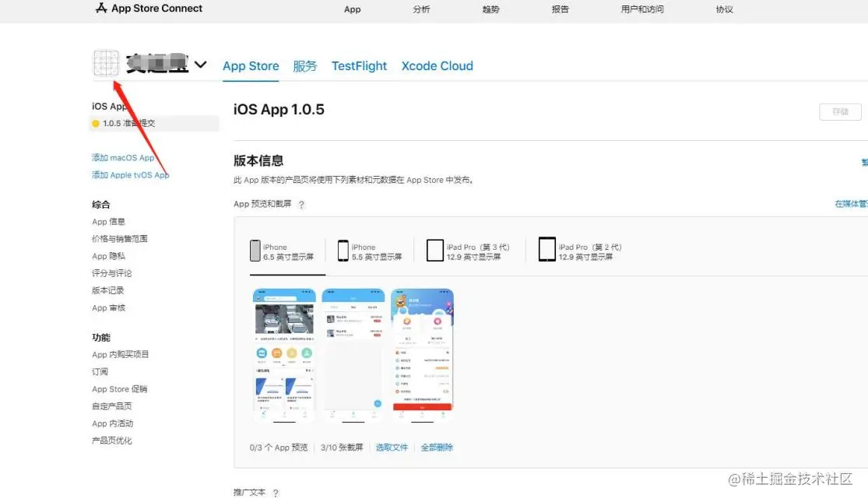
Task: Click the 选取文件 link
Action: (392, 448)
